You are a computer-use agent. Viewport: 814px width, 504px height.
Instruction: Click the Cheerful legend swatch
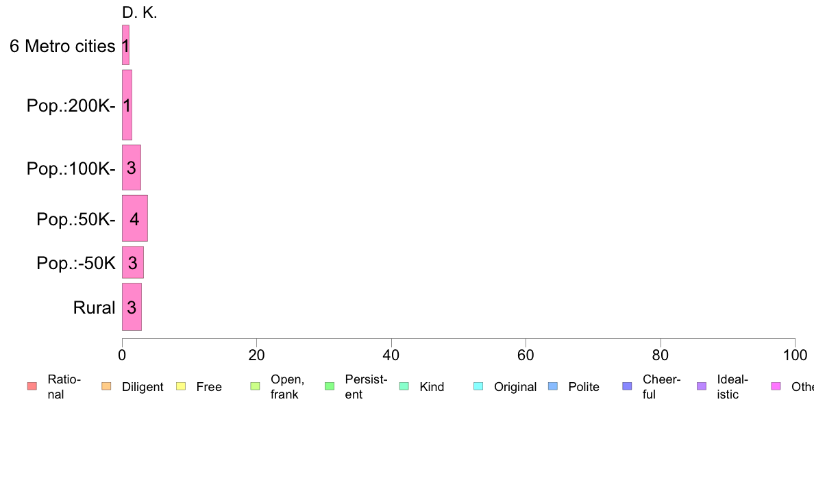click(x=627, y=386)
